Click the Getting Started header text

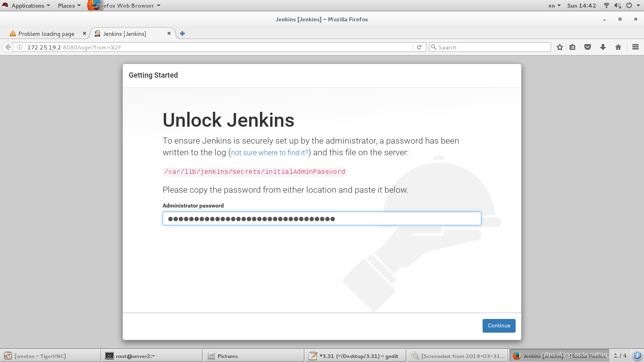coord(153,75)
